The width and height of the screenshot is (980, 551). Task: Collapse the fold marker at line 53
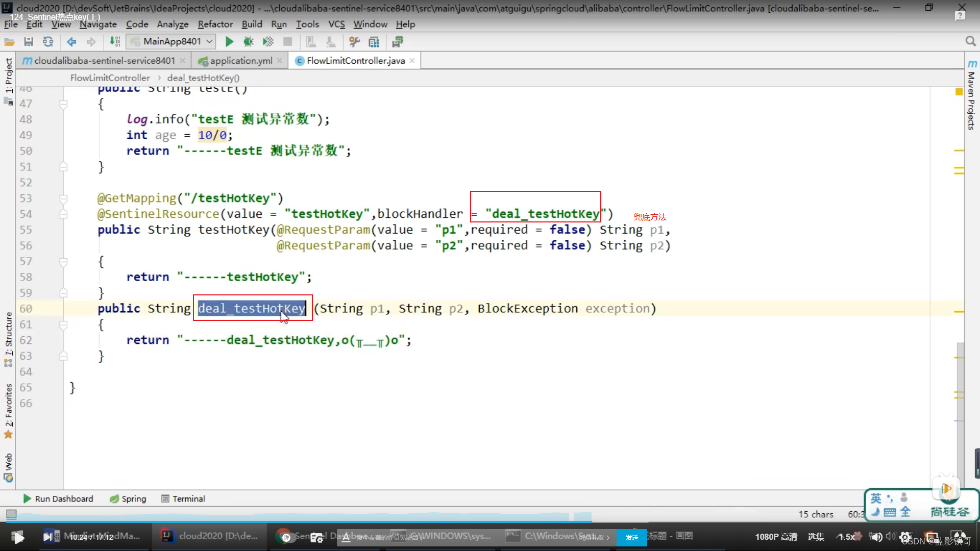click(x=63, y=198)
